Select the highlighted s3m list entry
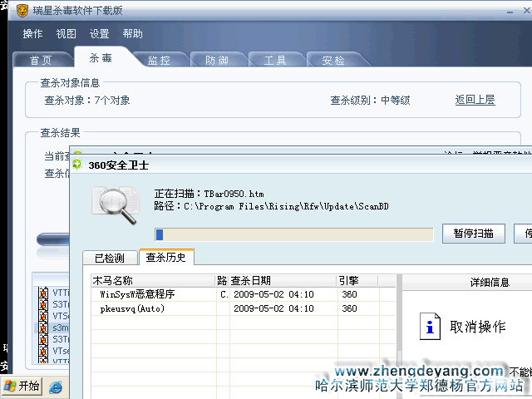Viewport: 532px width, 399px height. (52, 328)
